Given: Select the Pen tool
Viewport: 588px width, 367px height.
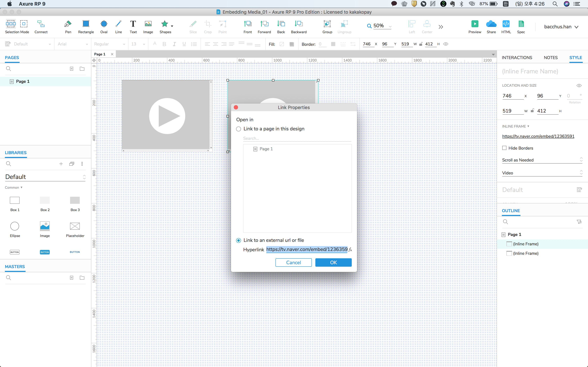Looking at the screenshot, I should pyautogui.click(x=68, y=24).
